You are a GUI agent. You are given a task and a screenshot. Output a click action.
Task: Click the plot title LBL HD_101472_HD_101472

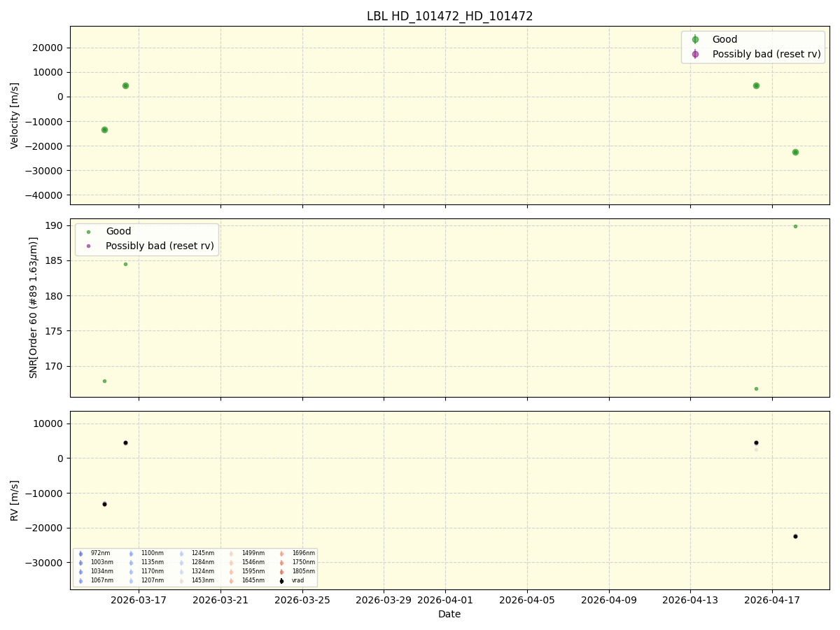point(449,16)
